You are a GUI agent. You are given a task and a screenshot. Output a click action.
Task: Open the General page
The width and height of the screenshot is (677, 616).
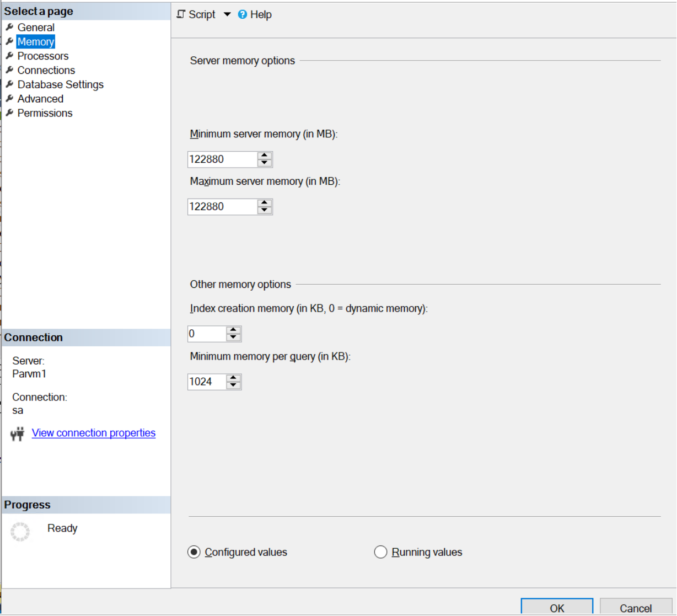pyautogui.click(x=36, y=28)
